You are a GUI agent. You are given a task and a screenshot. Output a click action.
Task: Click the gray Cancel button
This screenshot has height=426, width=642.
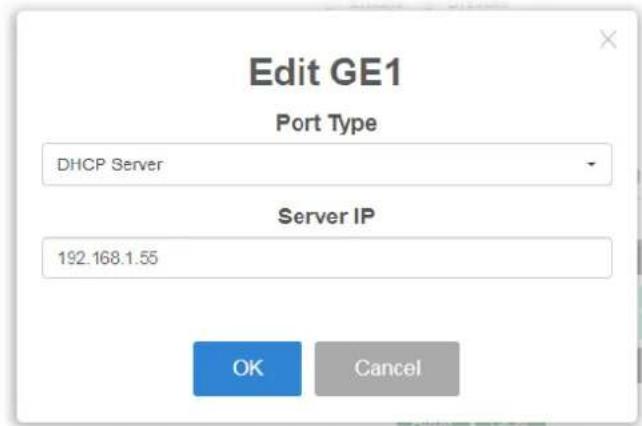coord(387,369)
